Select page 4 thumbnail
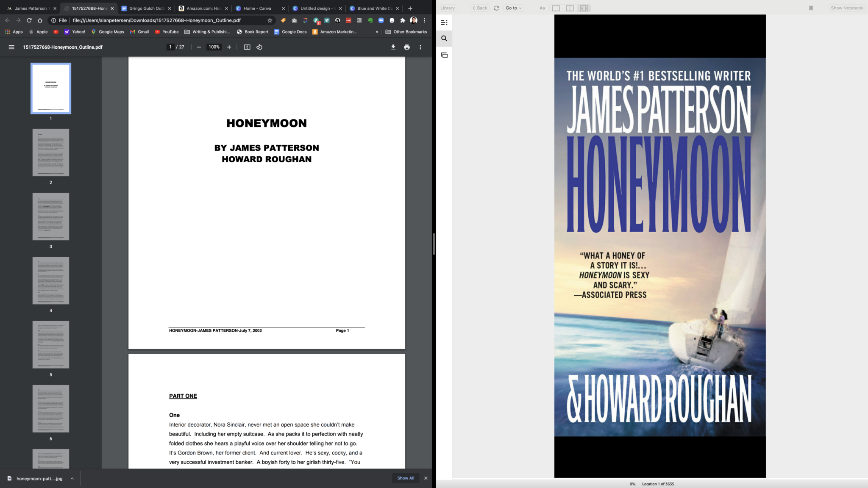Viewport: 868px width, 488px height. click(51, 280)
